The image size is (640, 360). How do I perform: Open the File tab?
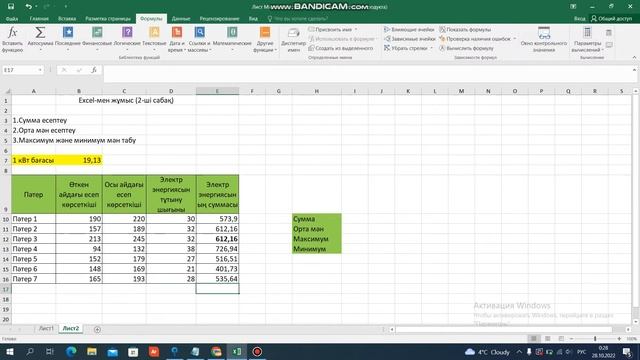[12, 19]
